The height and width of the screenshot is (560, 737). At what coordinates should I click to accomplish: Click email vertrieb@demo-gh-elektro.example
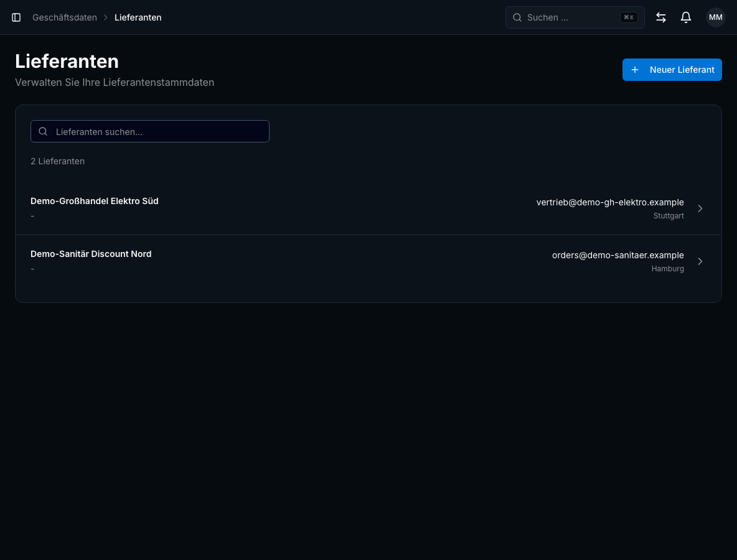(609, 202)
